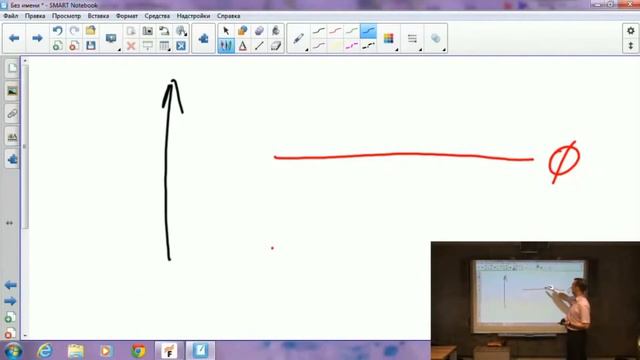Delete current page from top toolbar
The height and width of the screenshot is (360, 640).
[x=74, y=45]
